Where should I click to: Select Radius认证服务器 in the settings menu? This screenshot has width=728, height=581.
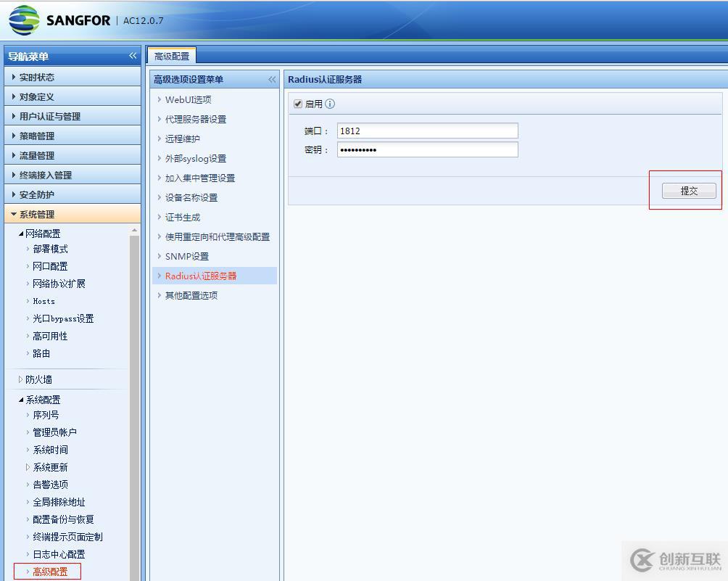coord(200,276)
